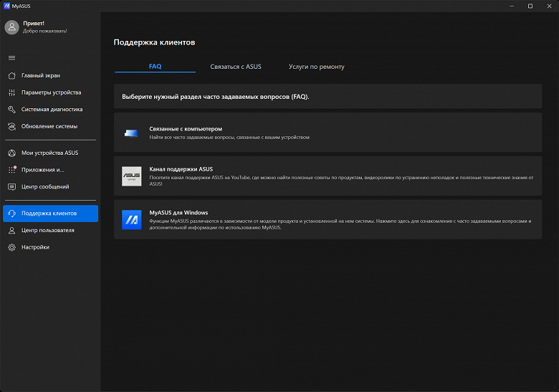Click the Выберите нужный раздел FAQ banner
559x392 pixels.
tap(328, 97)
